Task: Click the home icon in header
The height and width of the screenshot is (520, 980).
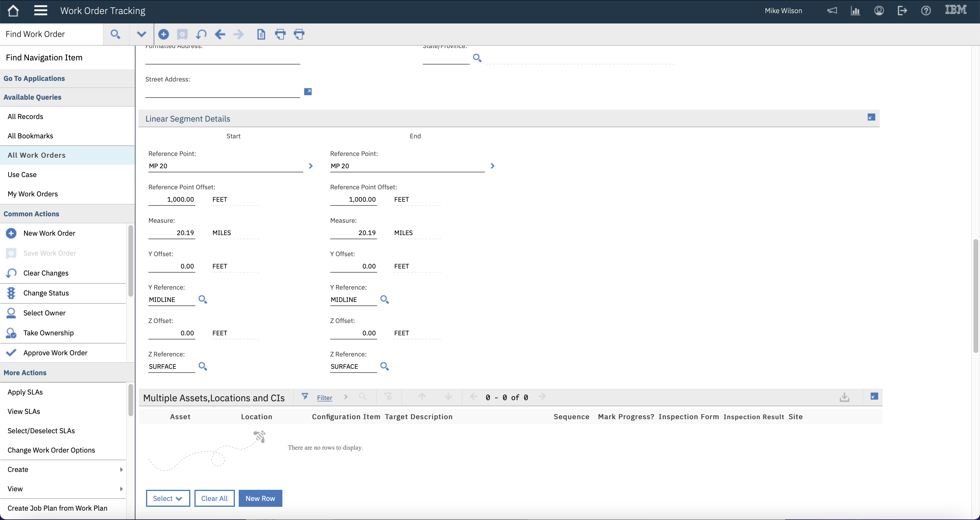Action: click(x=13, y=11)
